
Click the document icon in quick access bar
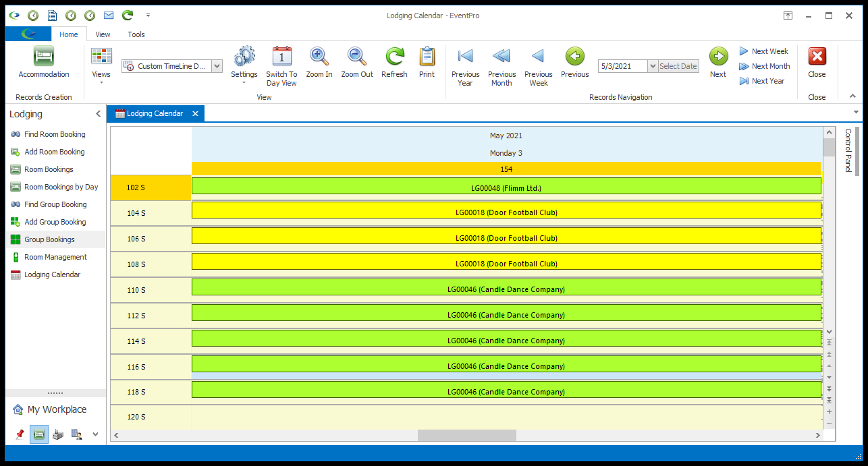point(51,15)
